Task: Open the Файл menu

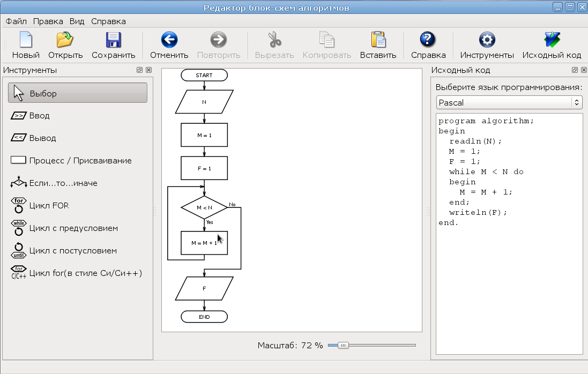Action: pyautogui.click(x=16, y=21)
